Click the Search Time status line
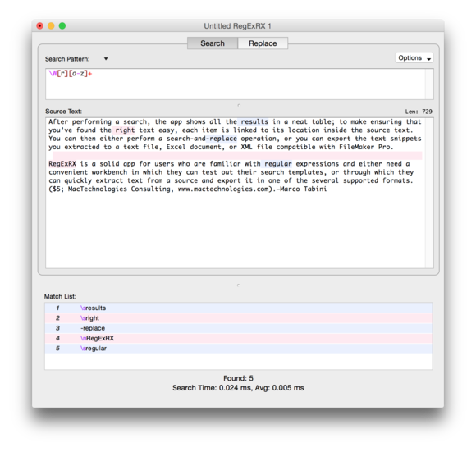Image resolution: width=476 pixels, height=452 pixels. click(238, 388)
